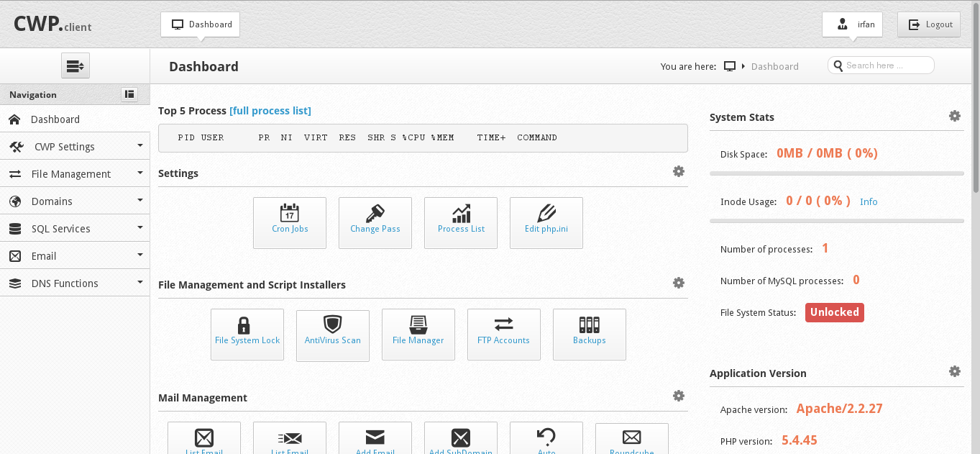This screenshot has width=980, height=454.
Task: Open the Add Email envelope icon
Action: (375, 438)
